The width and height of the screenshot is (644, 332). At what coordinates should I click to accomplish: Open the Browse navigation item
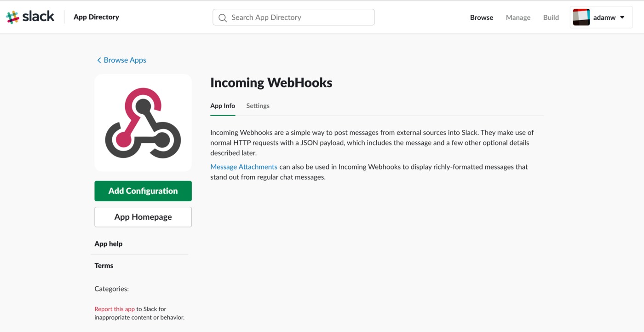[482, 17]
